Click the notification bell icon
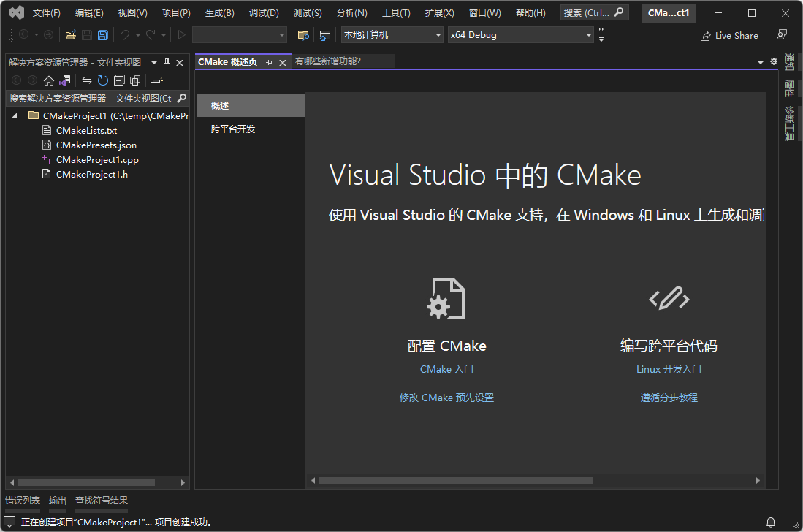 [x=770, y=521]
